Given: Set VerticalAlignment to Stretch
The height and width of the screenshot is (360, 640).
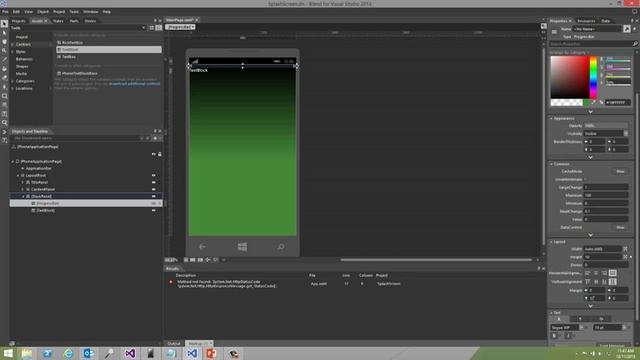Looking at the screenshot, I should coord(613,282).
